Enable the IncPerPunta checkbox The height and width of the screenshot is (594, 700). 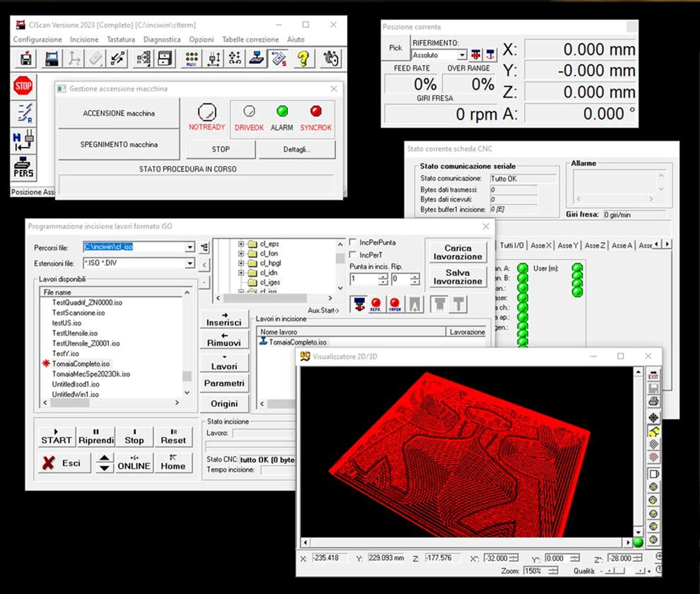pos(353,243)
